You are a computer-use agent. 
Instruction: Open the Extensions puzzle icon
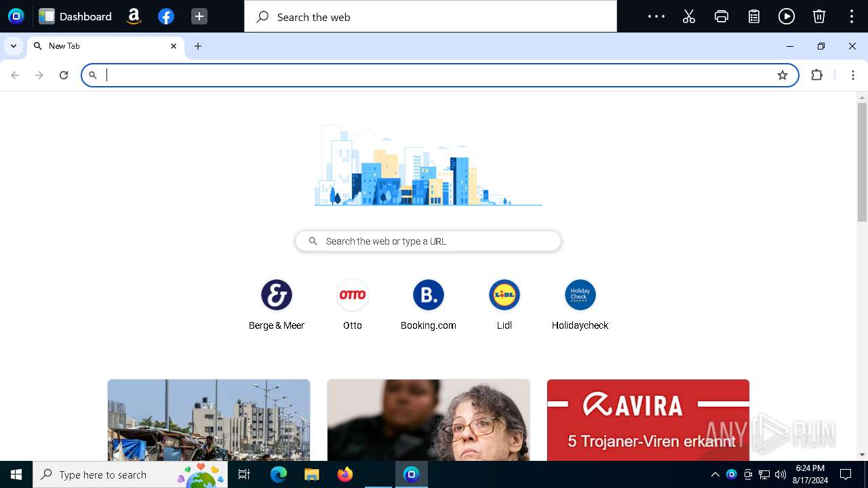tap(817, 75)
